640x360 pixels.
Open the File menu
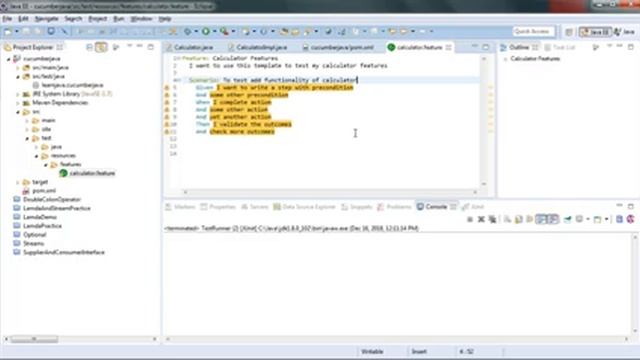[7, 19]
